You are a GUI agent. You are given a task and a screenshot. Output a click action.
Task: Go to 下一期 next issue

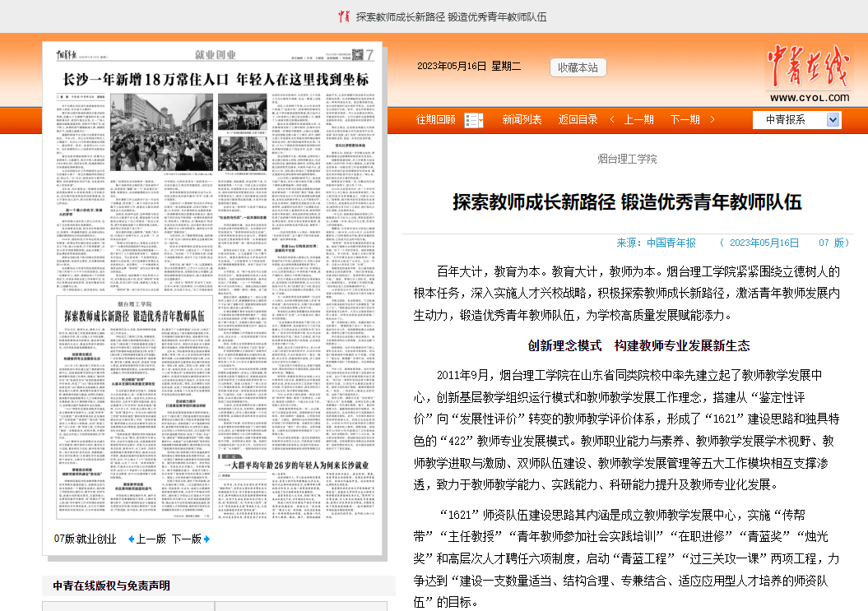[x=685, y=120]
